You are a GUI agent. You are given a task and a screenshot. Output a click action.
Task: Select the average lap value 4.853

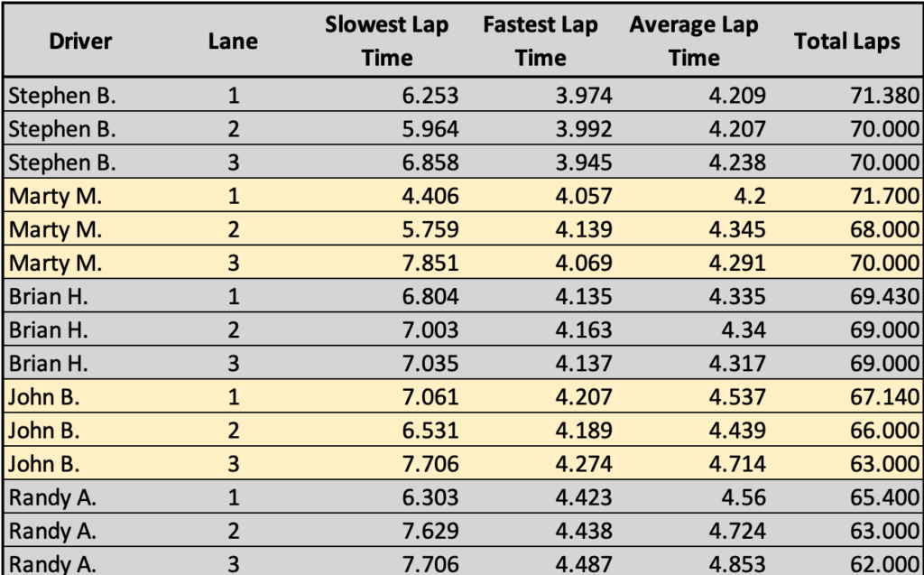pos(736,563)
